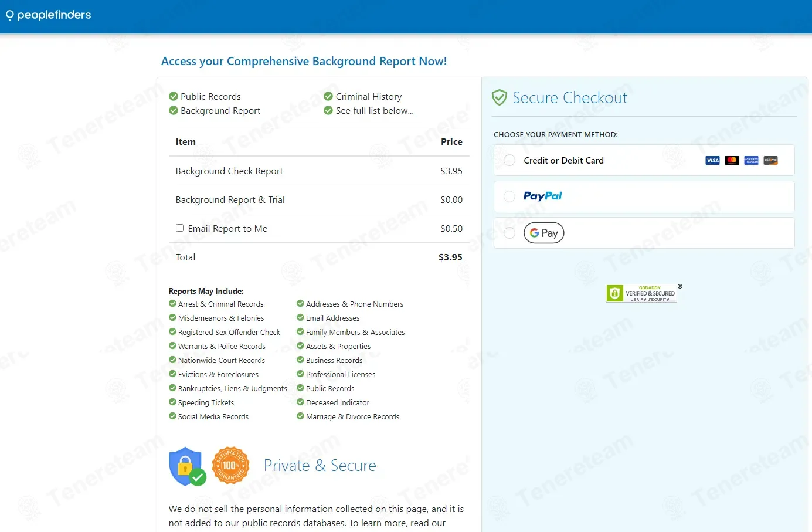Click the PayPal logo
This screenshot has height=532, width=812.
pos(542,196)
